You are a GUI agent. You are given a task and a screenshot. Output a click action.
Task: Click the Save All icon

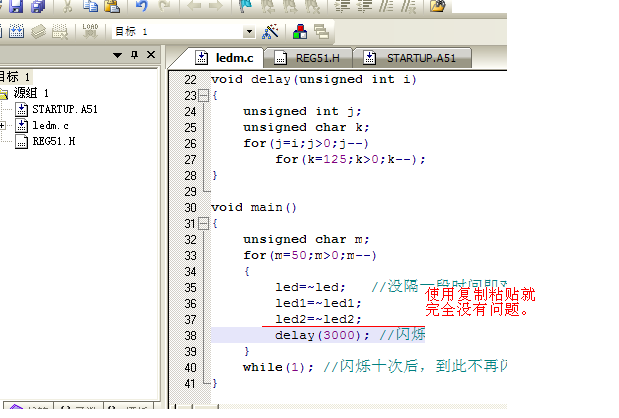click(38, 6)
